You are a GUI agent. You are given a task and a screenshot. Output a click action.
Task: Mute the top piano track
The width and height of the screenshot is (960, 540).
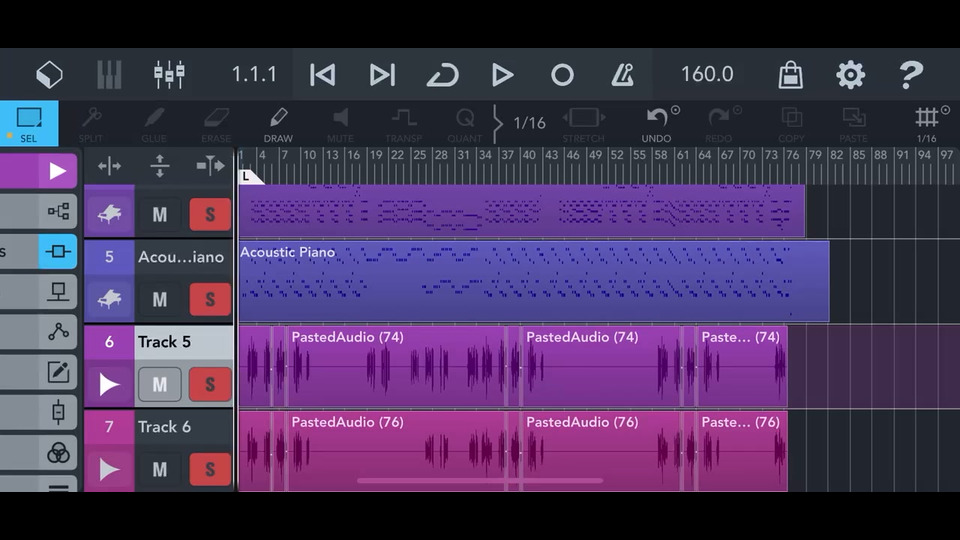(x=160, y=215)
